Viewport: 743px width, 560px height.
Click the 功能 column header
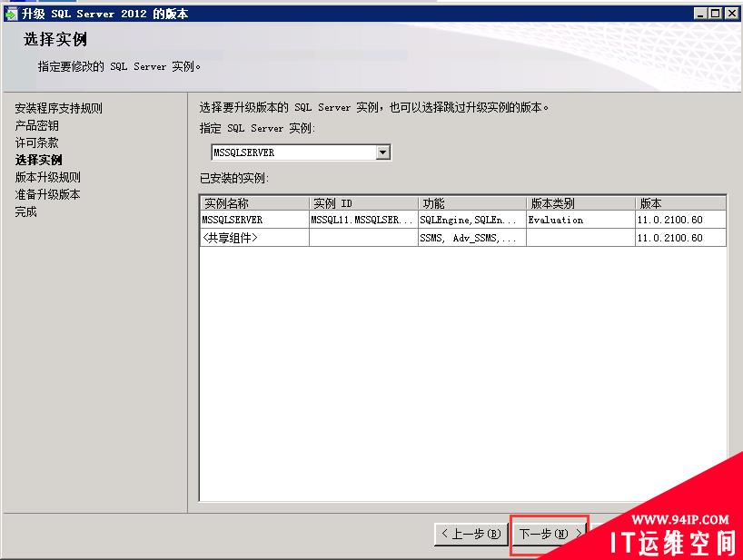[x=472, y=203]
